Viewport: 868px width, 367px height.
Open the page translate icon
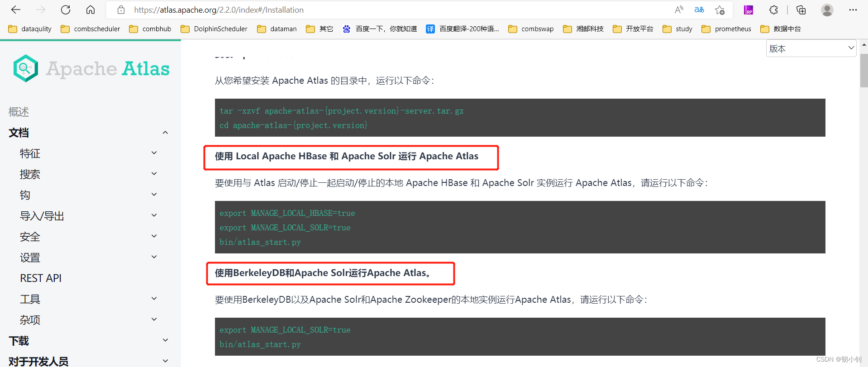point(699,10)
